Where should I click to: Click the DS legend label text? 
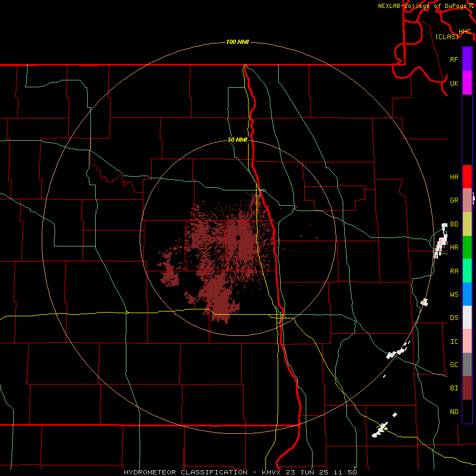(x=454, y=318)
